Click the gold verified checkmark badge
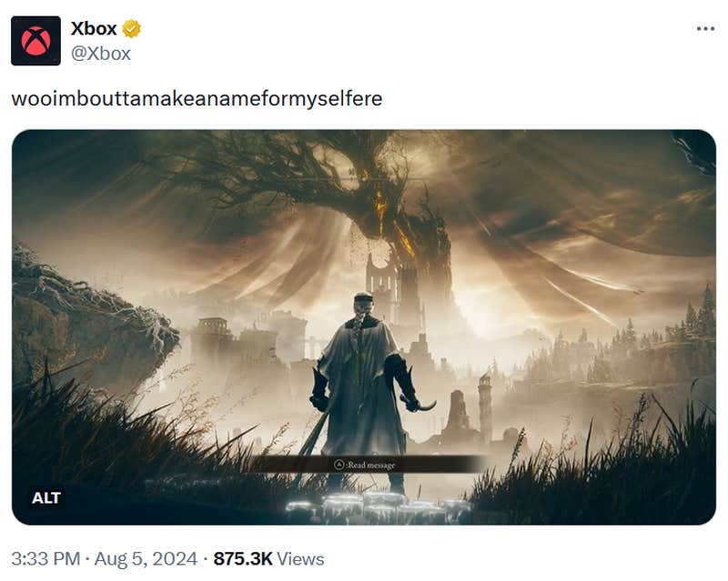The image size is (728, 581). point(130,28)
